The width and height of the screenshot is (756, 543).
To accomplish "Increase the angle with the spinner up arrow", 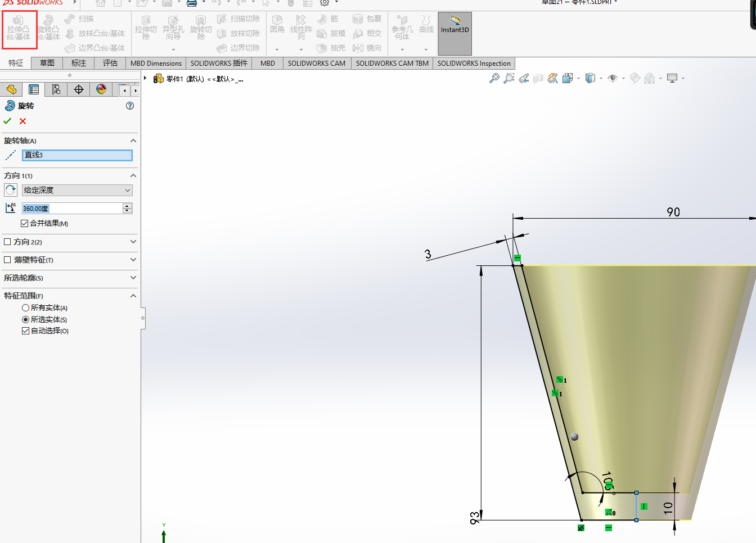I will (128, 206).
